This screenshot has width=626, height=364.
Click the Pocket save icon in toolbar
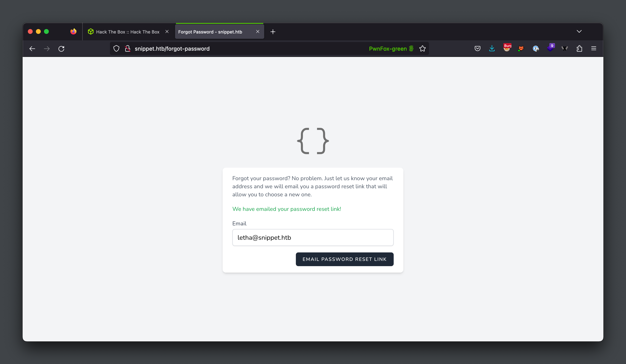click(x=477, y=48)
